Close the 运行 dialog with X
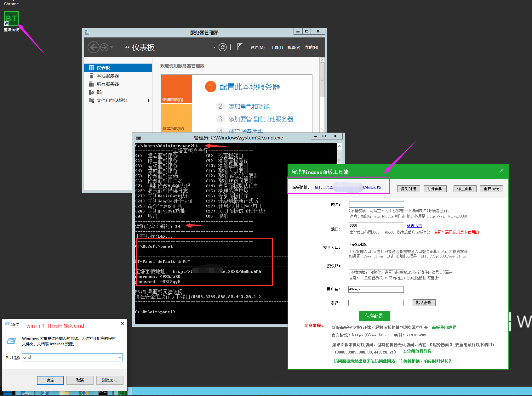This screenshot has height=396, width=532. 122,324
